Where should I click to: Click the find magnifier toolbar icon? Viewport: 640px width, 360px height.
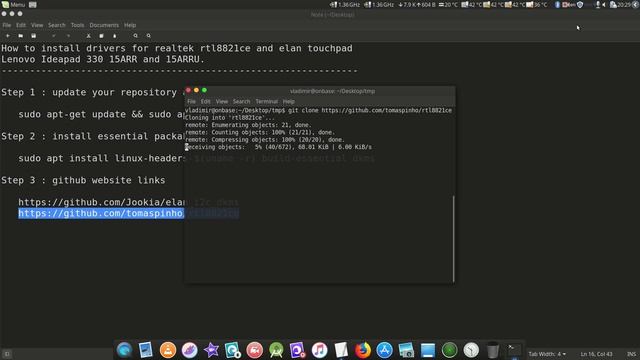pyautogui.click(x=136, y=36)
